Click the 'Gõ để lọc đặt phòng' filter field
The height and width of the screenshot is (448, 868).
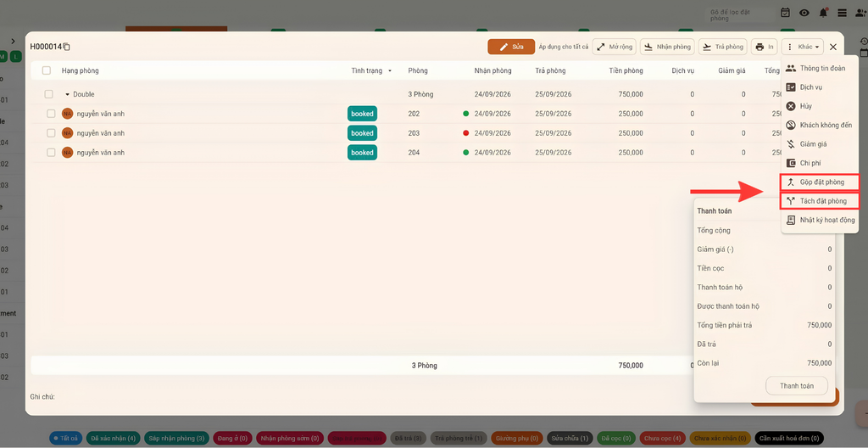tap(739, 15)
